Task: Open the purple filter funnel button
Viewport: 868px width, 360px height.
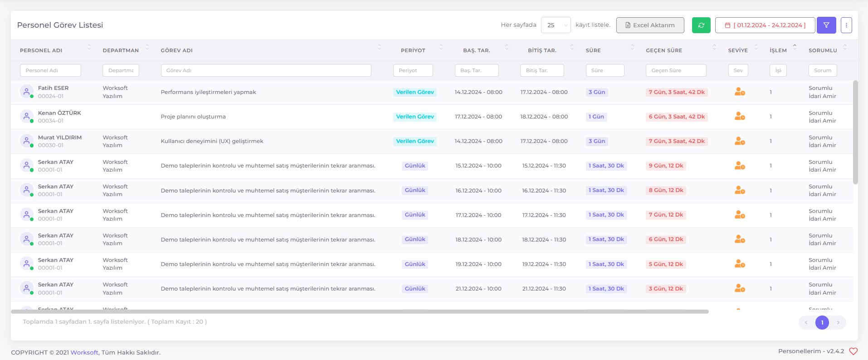Action: click(x=826, y=25)
